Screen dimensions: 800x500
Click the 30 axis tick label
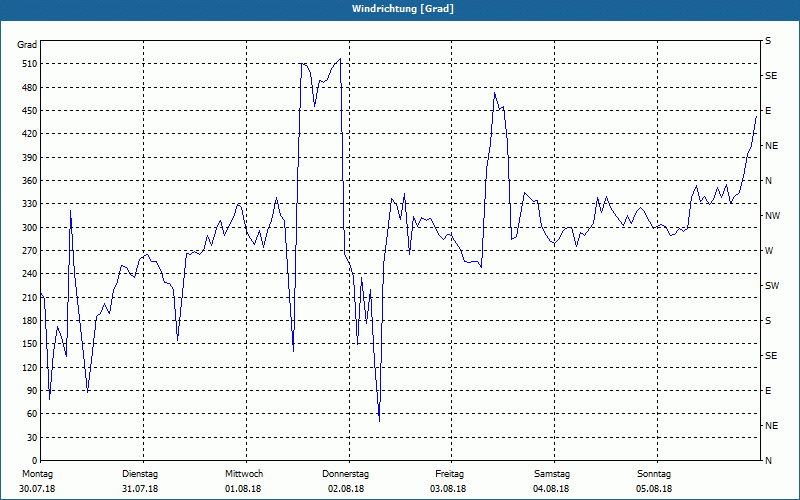32,438
